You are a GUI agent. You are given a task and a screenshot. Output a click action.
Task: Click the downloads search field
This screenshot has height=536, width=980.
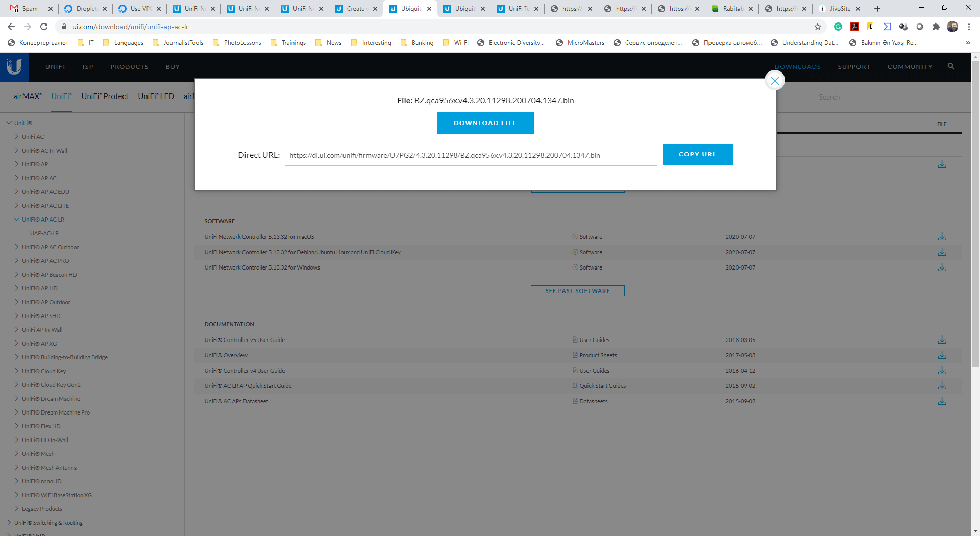886,97
